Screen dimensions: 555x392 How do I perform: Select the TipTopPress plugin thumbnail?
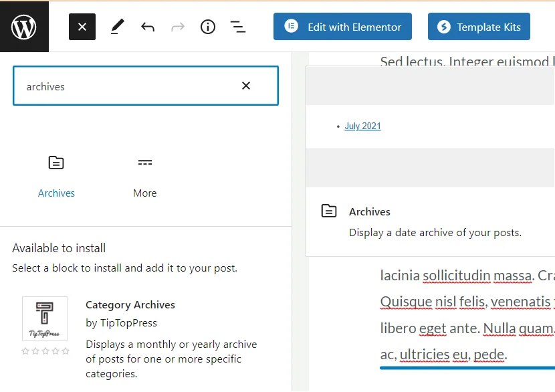coord(45,319)
